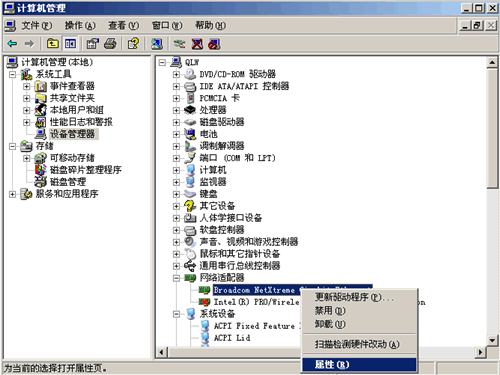Click the Properties toolbar icon
This screenshot has height=375, width=500.
[93, 44]
